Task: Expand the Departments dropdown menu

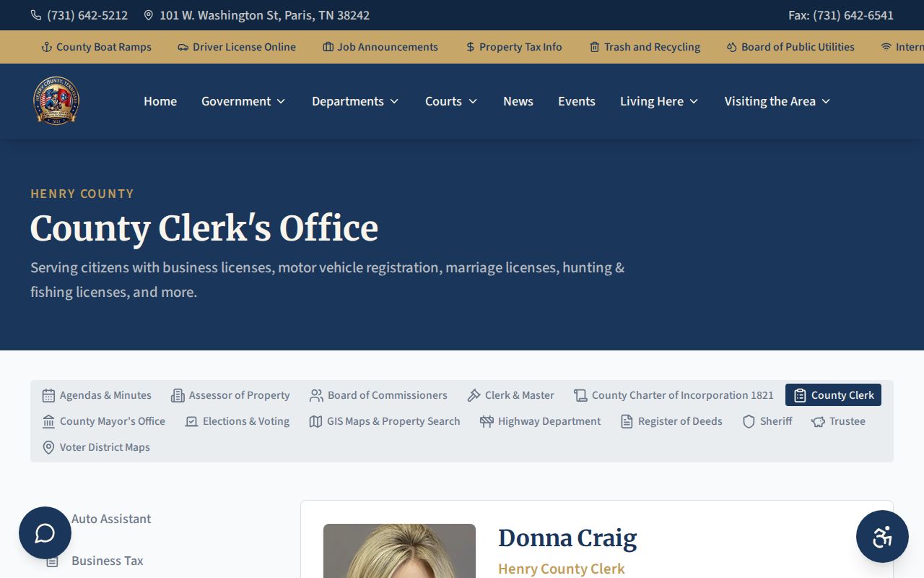Action: point(355,101)
